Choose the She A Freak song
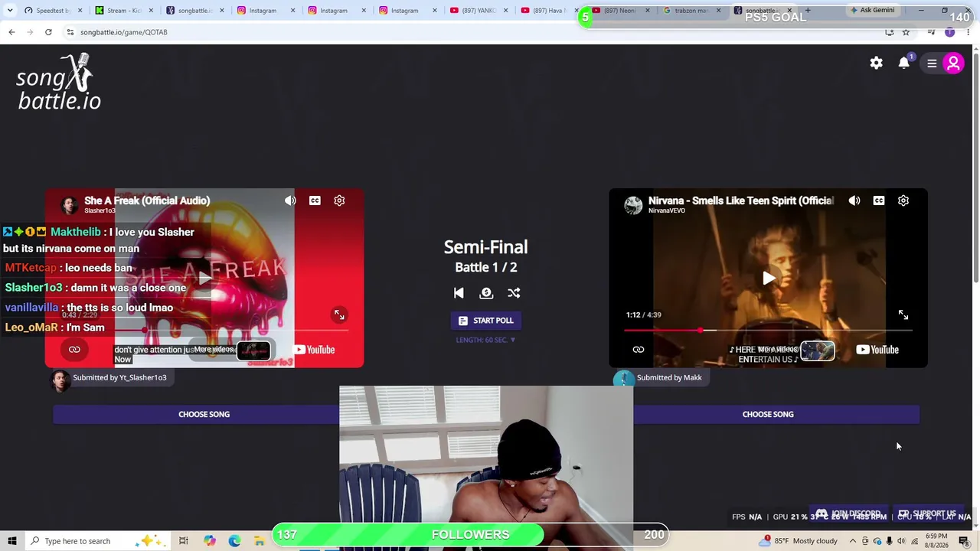This screenshot has width=980, height=551. [204, 414]
